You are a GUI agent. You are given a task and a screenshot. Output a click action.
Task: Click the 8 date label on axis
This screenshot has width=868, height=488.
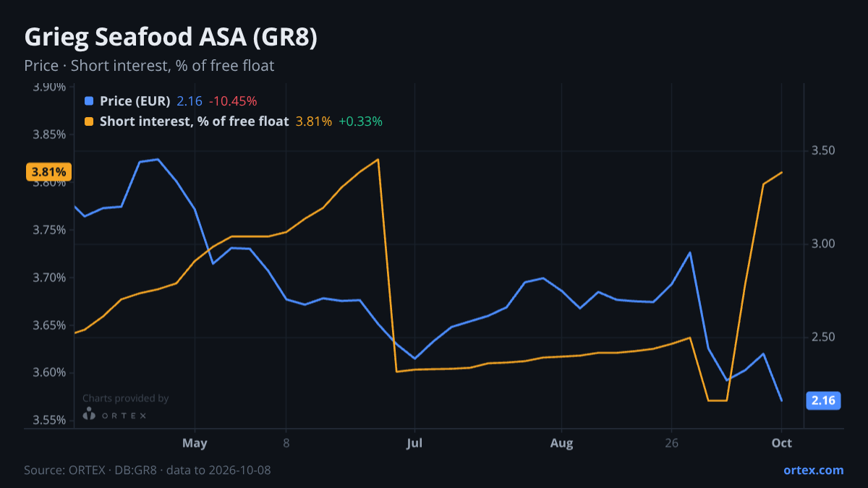(x=286, y=443)
